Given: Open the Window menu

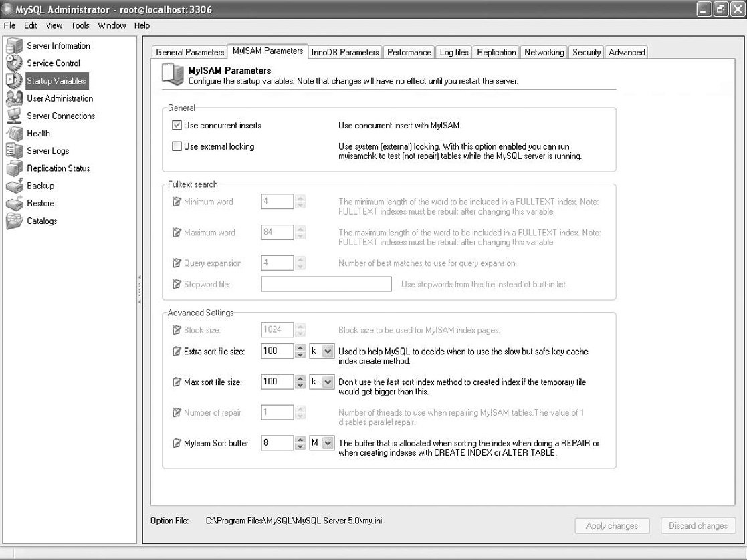Looking at the screenshot, I should tap(112, 25).
